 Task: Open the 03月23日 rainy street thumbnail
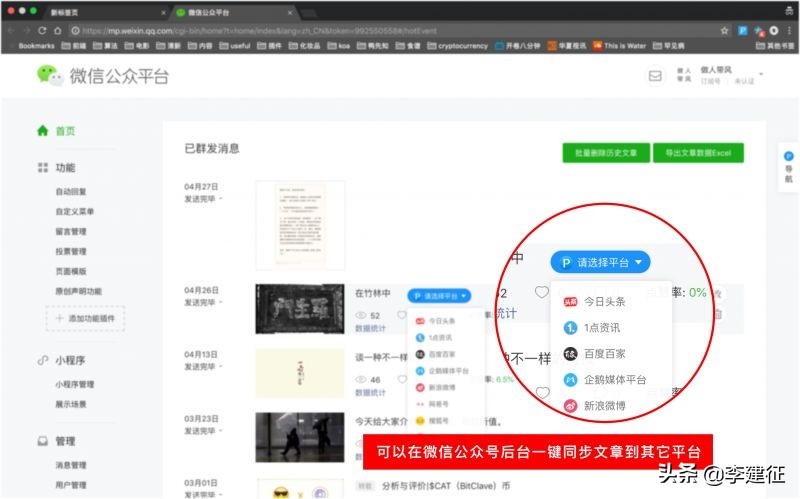(300, 437)
